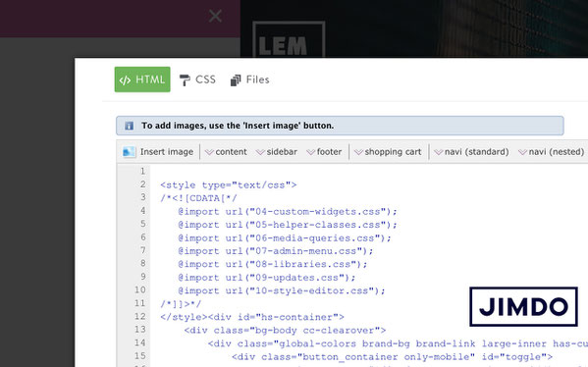Select the HTML tab
The height and width of the screenshot is (367, 588).
(142, 79)
